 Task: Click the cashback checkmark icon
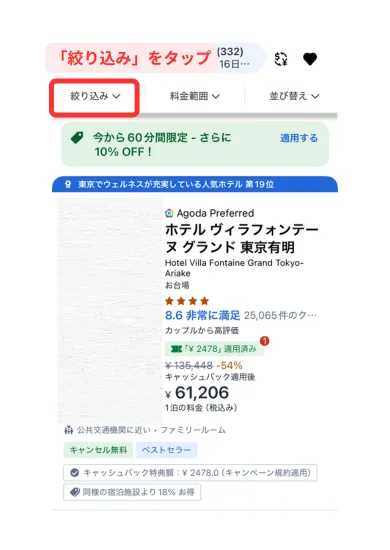pyautogui.click(x=75, y=472)
